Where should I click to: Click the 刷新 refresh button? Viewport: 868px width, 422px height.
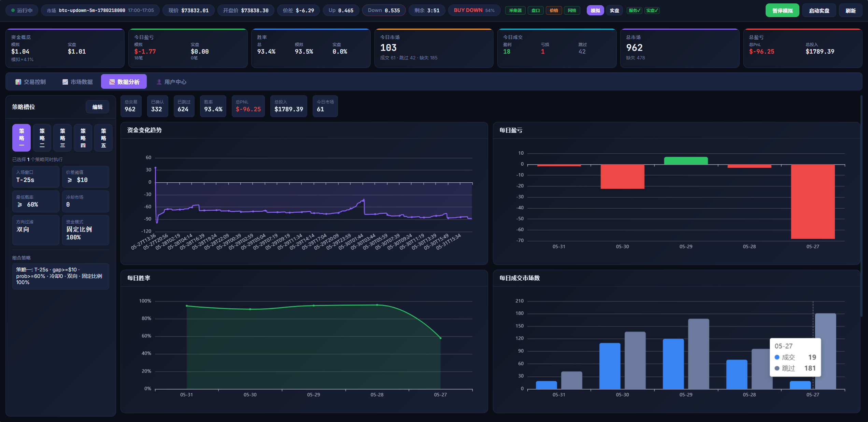click(850, 11)
